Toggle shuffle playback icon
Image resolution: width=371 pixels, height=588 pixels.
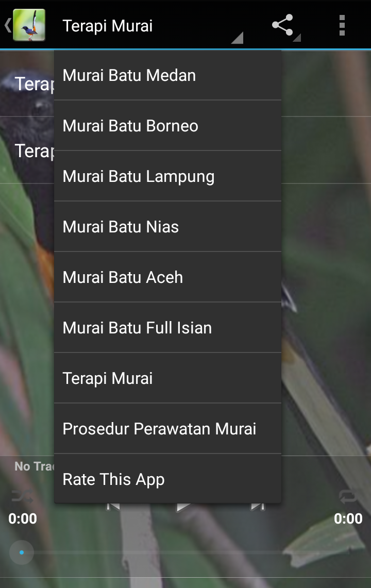click(x=22, y=496)
